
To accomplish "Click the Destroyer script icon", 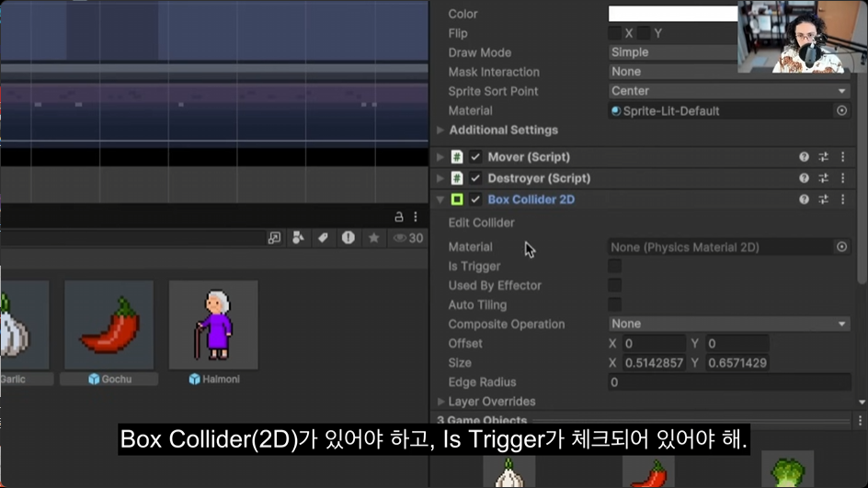I will point(457,178).
